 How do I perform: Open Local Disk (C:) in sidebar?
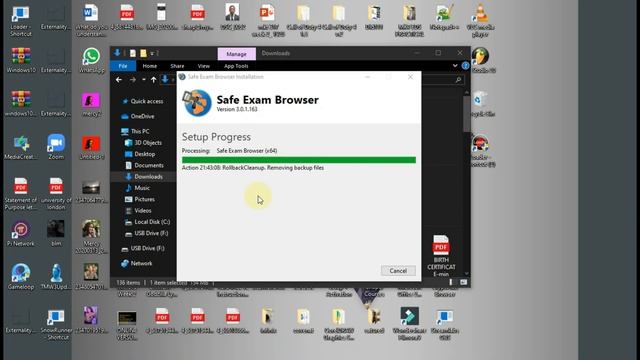[147, 222]
